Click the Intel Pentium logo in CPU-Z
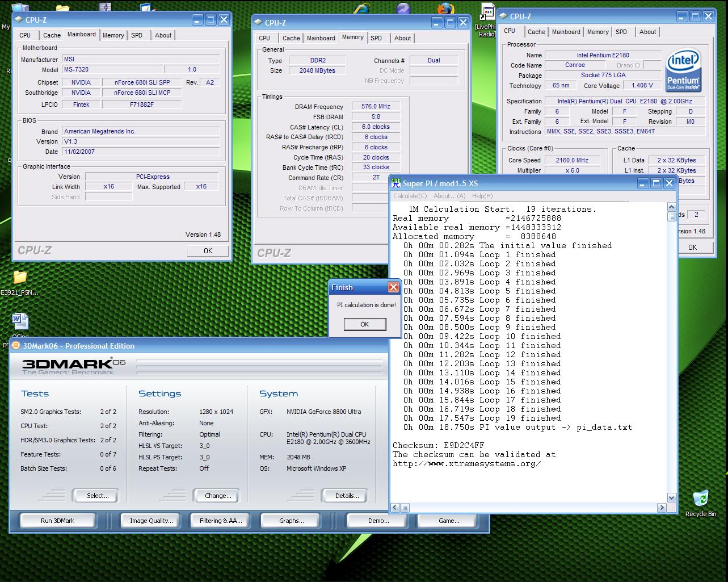The image size is (728, 582). (x=684, y=71)
